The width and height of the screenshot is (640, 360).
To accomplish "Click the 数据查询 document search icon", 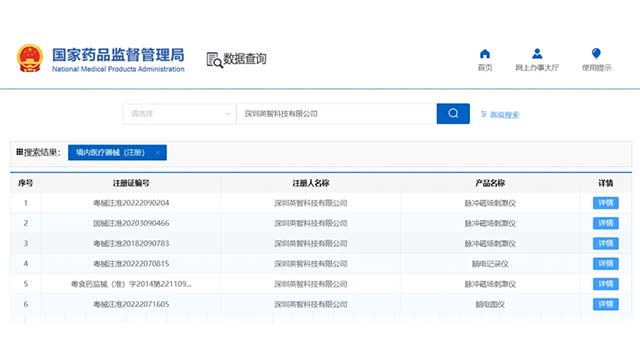I will tap(214, 60).
